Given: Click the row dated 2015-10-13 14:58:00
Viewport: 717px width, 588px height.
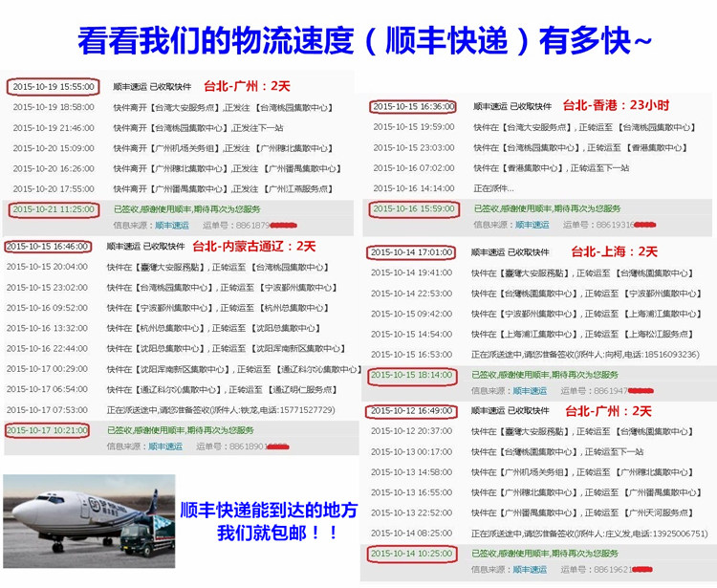Looking at the screenshot, I should 532,472.
